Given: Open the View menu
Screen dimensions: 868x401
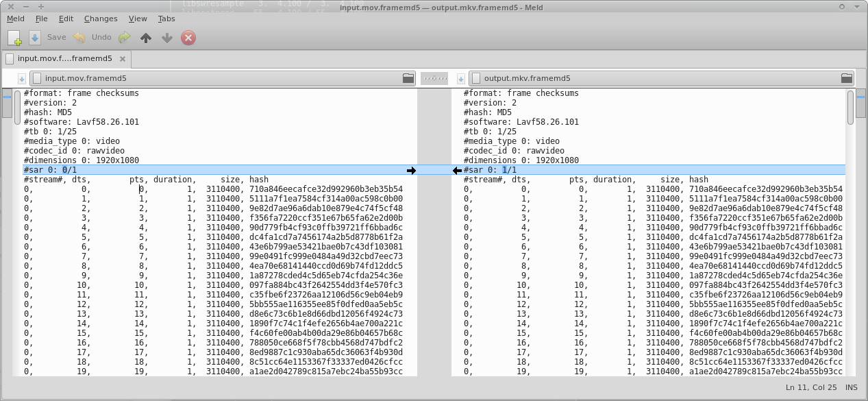Looking at the screenshot, I should (138, 19).
